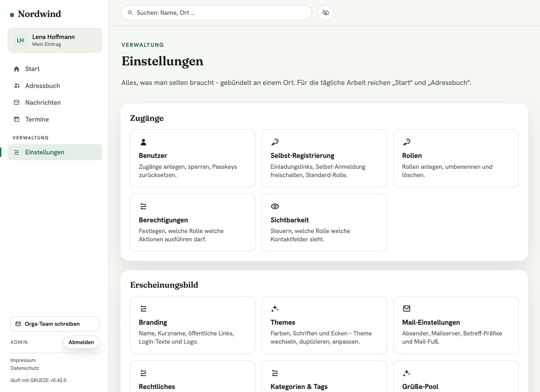The height and width of the screenshot is (392, 540).
Task: Select Termine in the sidebar
Action: (55, 119)
